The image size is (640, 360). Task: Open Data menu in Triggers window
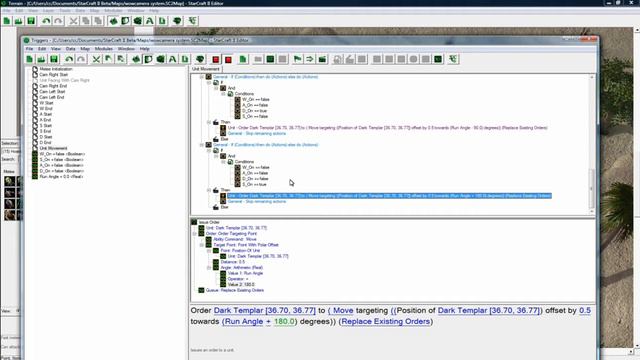click(x=70, y=49)
